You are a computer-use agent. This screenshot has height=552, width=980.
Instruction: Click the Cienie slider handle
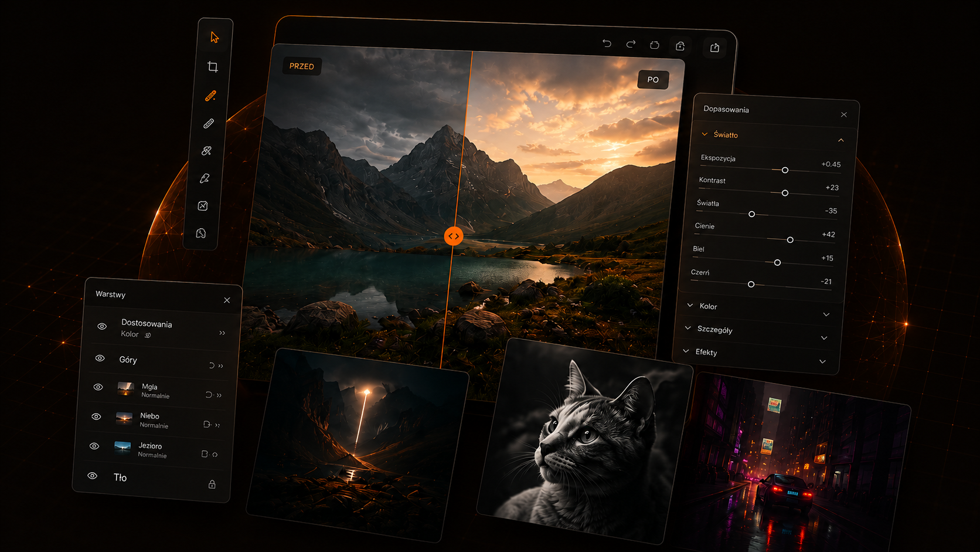[790, 240]
